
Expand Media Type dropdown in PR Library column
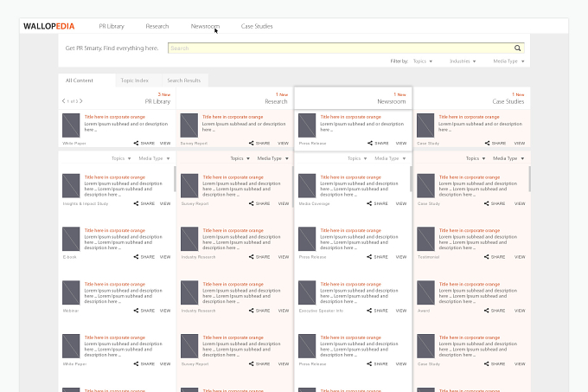154,158
